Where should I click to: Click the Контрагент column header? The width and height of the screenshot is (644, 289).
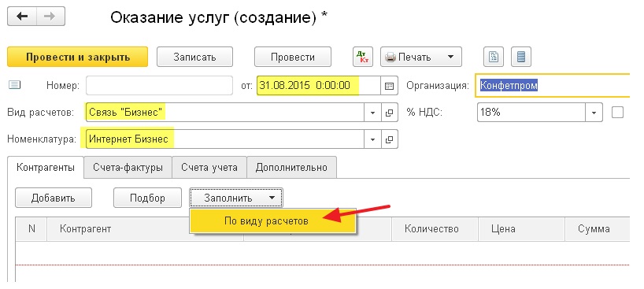point(145,229)
